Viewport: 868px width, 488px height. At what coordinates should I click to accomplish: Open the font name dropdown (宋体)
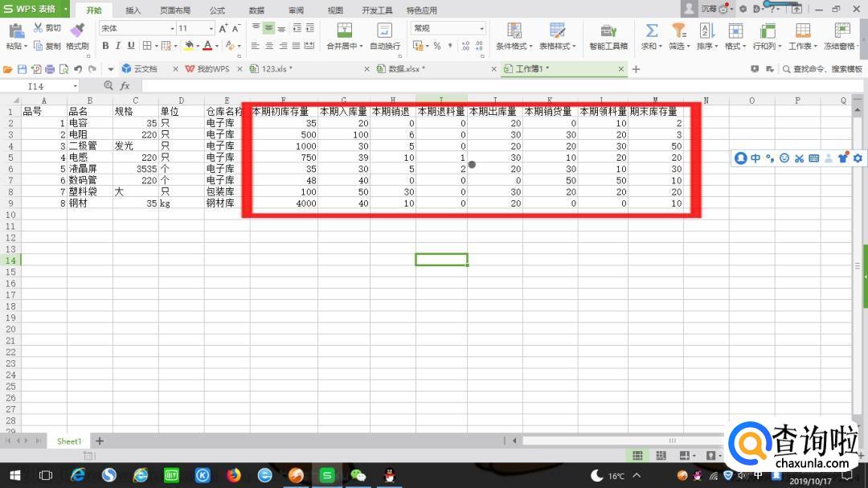click(172, 28)
